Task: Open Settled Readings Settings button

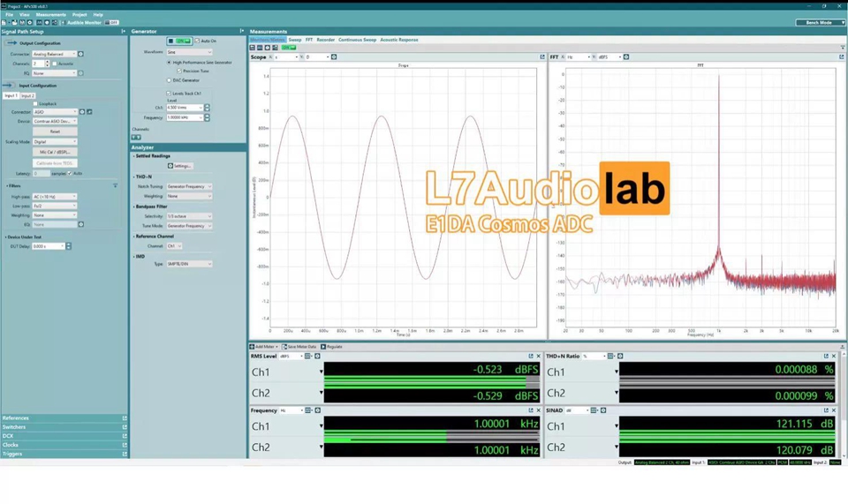Action: pos(179,165)
